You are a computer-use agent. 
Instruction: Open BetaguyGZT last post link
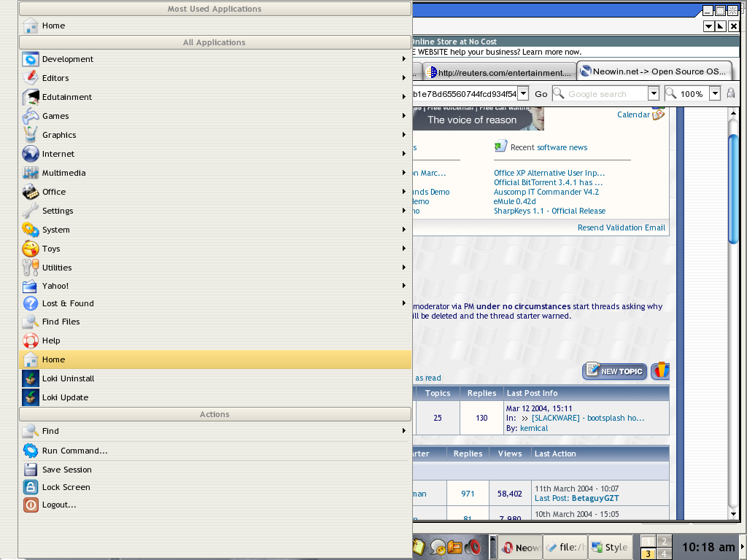[x=595, y=498]
